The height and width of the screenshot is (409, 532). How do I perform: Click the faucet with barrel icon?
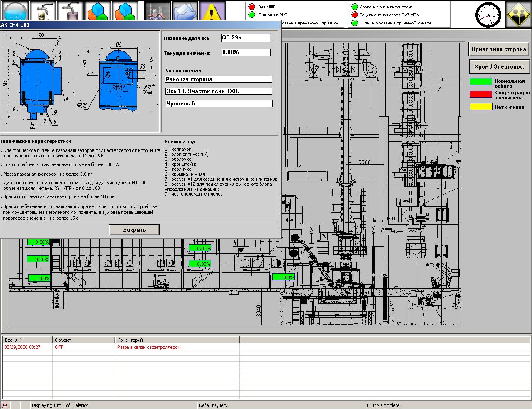[70, 10]
